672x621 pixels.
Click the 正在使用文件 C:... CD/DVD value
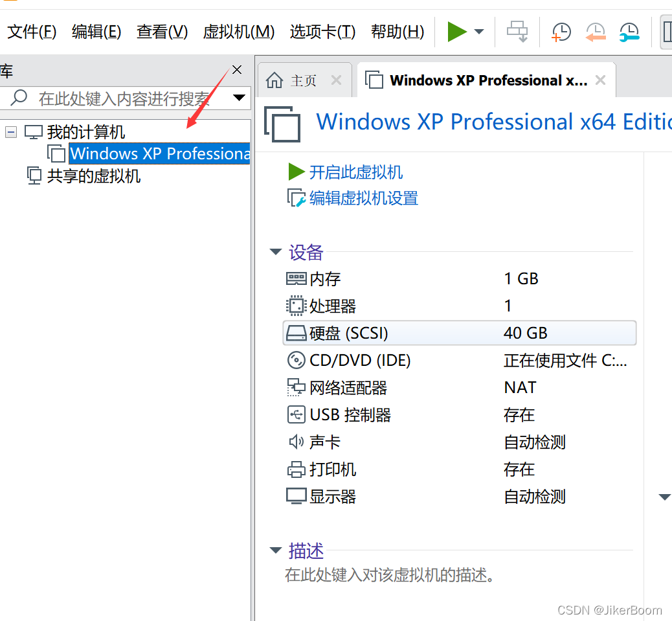pyautogui.click(x=565, y=361)
